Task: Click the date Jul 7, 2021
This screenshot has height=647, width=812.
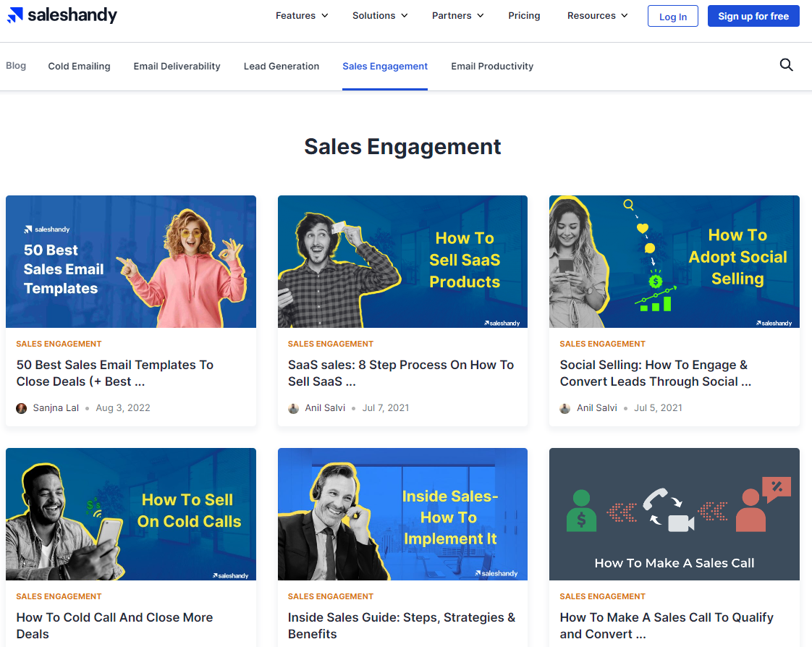Action: click(x=386, y=408)
